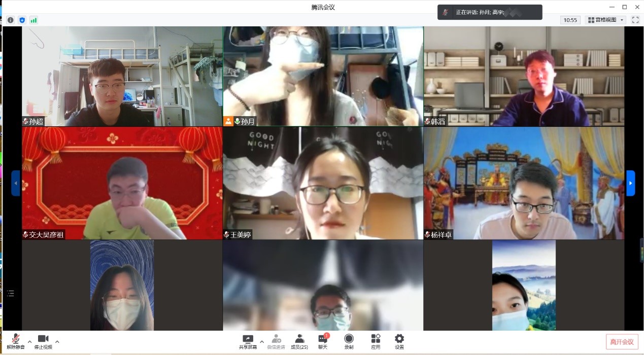Image resolution: width=644 pixels, height=355 pixels.
Task: Open the 宫格视图 layout dropdown
Action: pos(606,20)
